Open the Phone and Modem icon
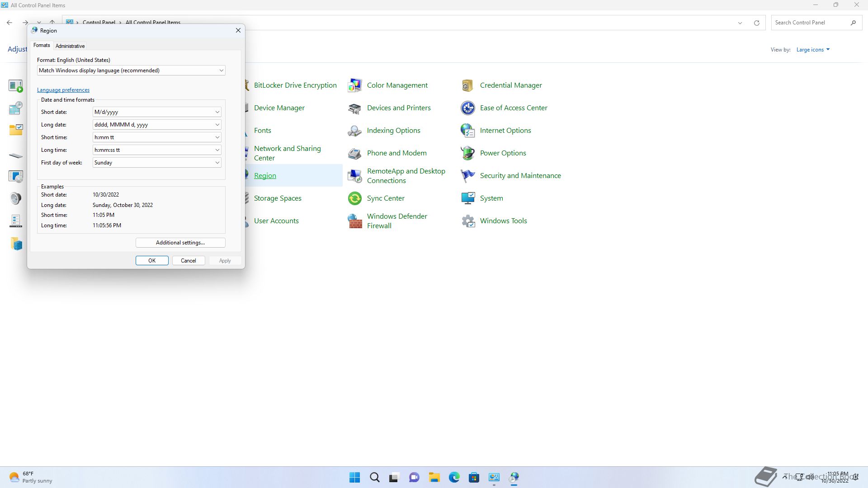 click(x=355, y=153)
